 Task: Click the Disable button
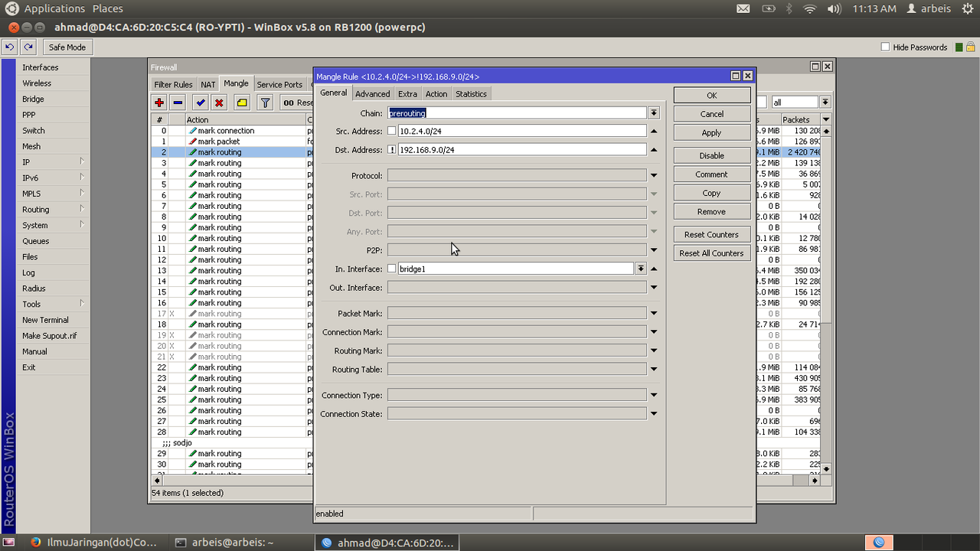pos(712,155)
